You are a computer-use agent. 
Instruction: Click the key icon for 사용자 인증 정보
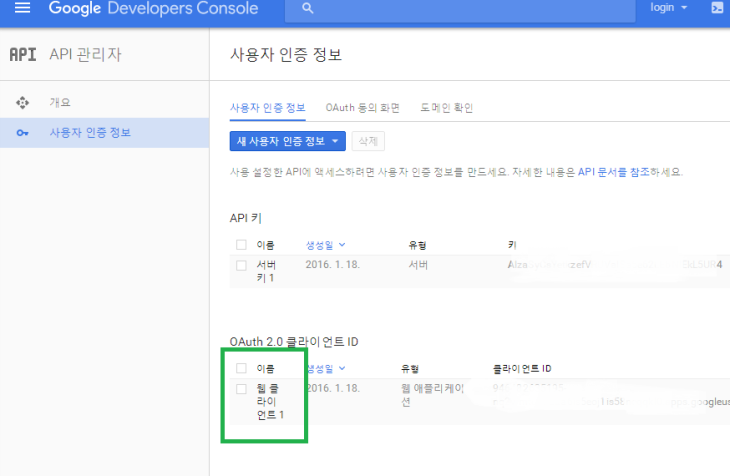tap(22, 133)
